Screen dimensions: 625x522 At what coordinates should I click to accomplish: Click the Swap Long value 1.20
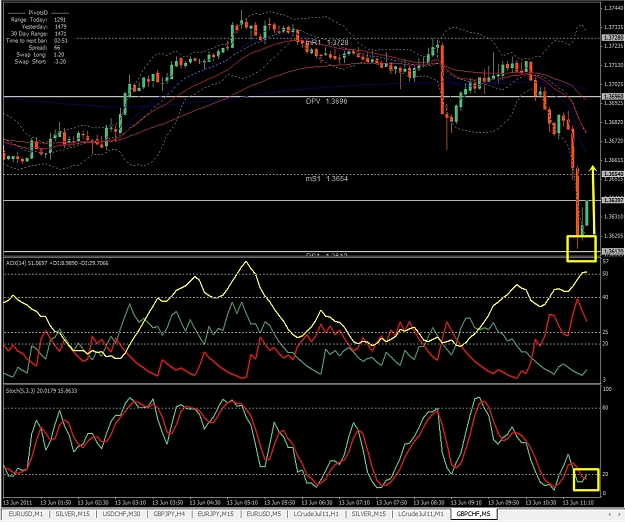click(59, 55)
